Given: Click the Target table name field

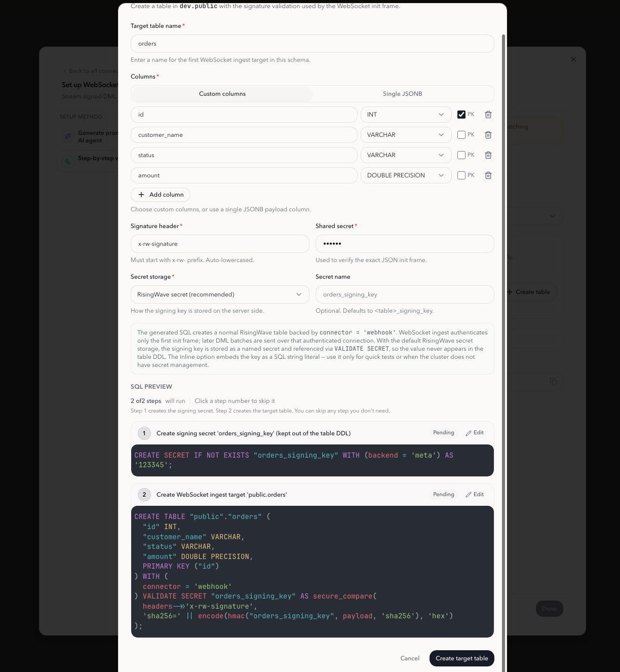Looking at the screenshot, I should (x=312, y=44).
